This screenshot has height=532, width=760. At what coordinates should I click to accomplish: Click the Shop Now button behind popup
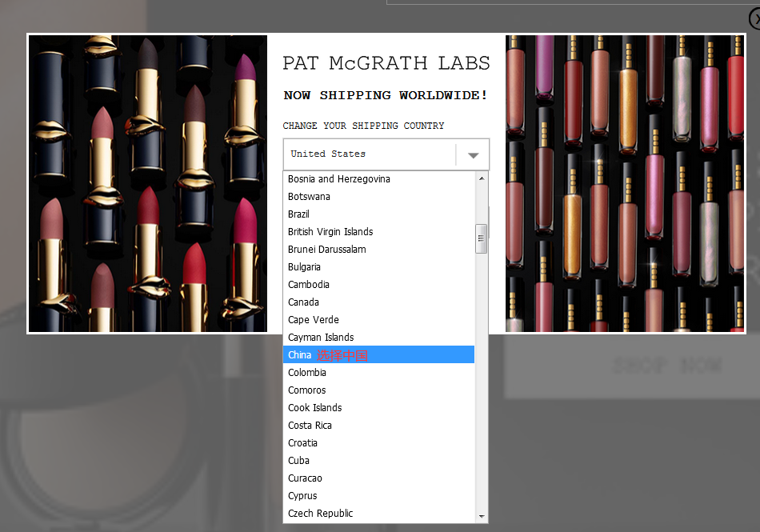click(x=666, y=366)
